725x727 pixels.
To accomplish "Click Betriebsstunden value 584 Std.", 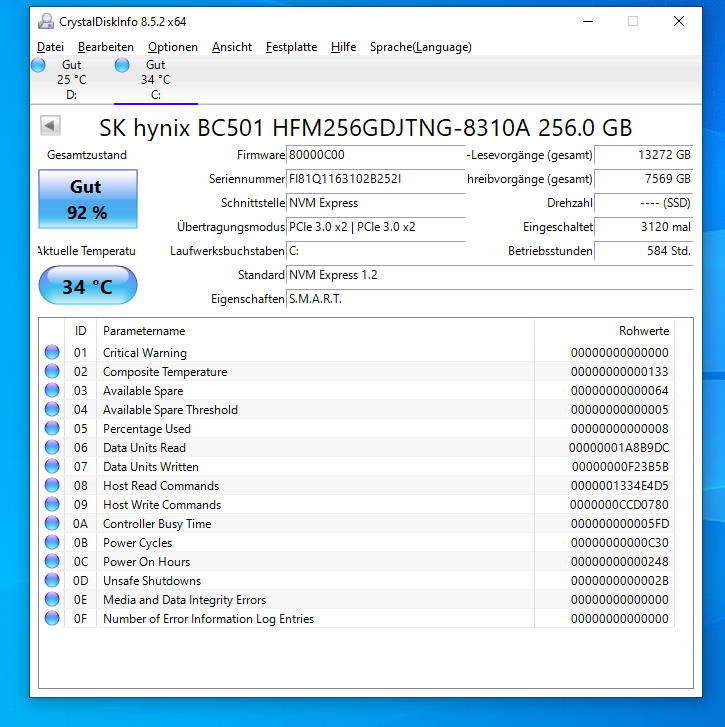I will point(643,251).
